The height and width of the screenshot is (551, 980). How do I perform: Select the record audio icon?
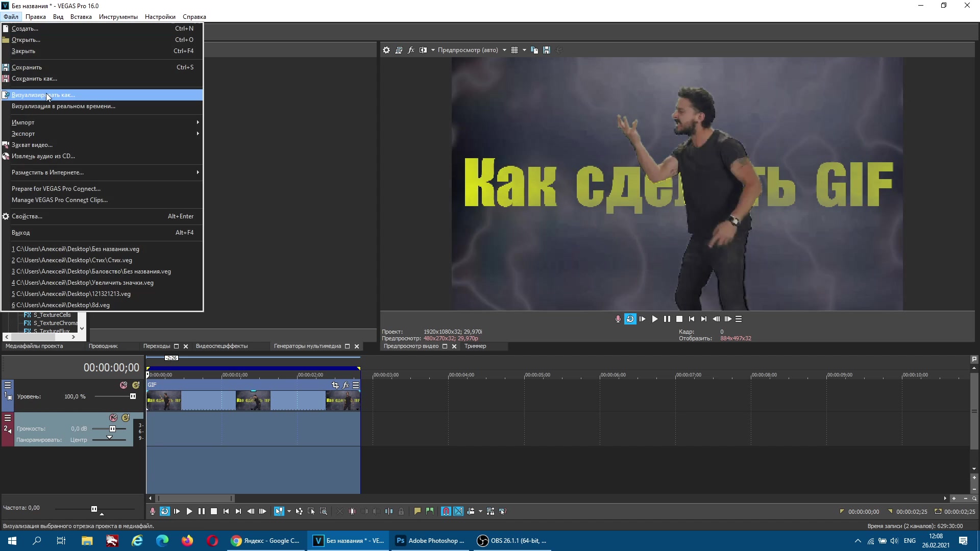click(x=618, y=319)
